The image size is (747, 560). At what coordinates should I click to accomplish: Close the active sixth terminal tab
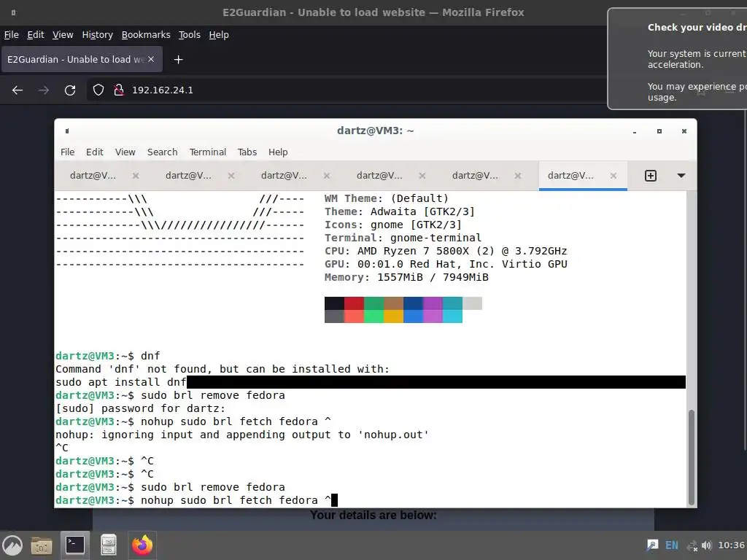614,176
